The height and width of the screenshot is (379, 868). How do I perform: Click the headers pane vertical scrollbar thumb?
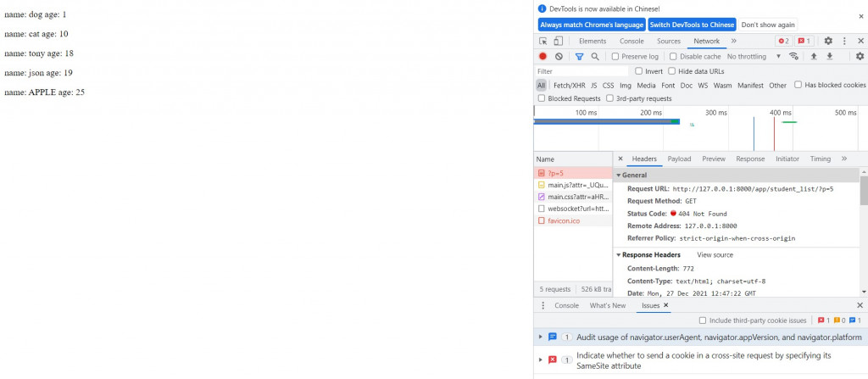864,191
